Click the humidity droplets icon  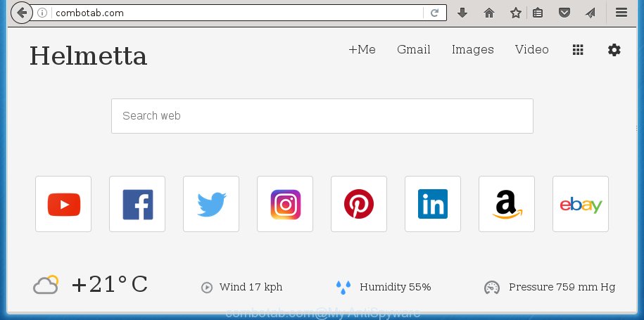click(x=343, y=288)
